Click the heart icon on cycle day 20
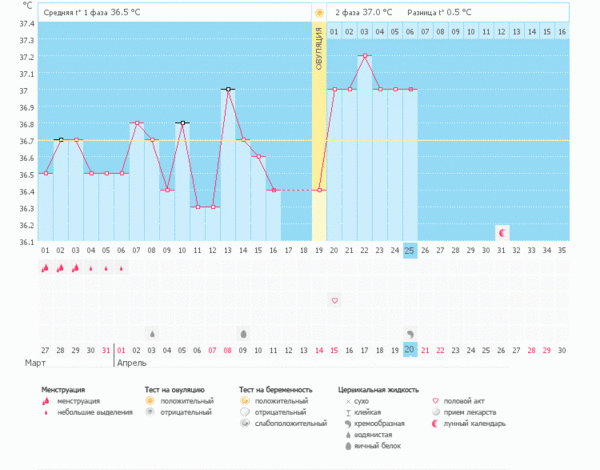Image resolution: width=600 pixels, height=470 pixels. point(334,300)
